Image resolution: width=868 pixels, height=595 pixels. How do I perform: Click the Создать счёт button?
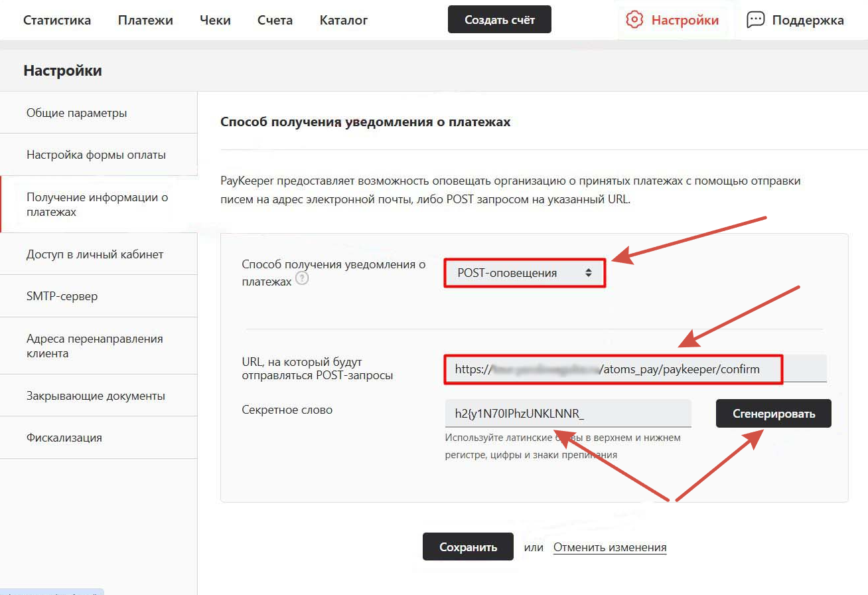(x=500, y=20)
